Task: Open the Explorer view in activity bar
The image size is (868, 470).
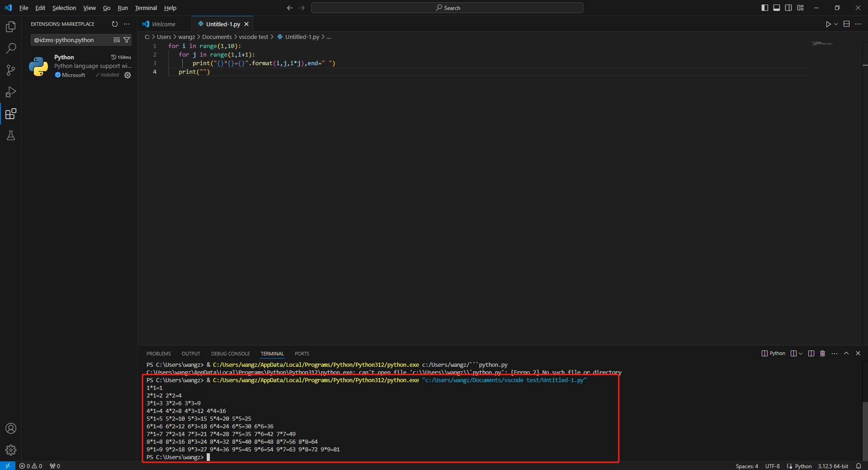Action: pyautogui.click(x=11, y=27)
